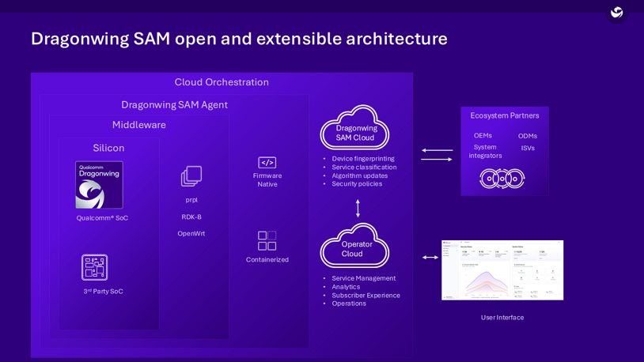Click the 'Cloud Orchestration' heading
Viewport: 644px width, 362px height.
point(222,82)
